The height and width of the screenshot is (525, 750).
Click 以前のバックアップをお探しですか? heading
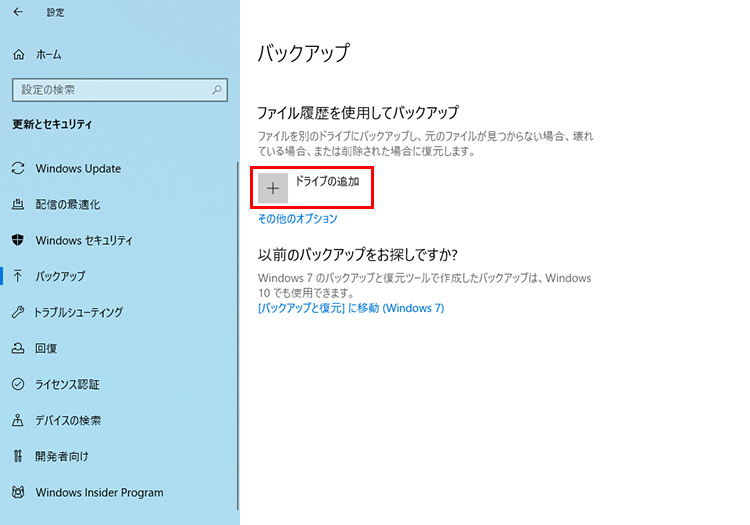click(x=357, y=254)
